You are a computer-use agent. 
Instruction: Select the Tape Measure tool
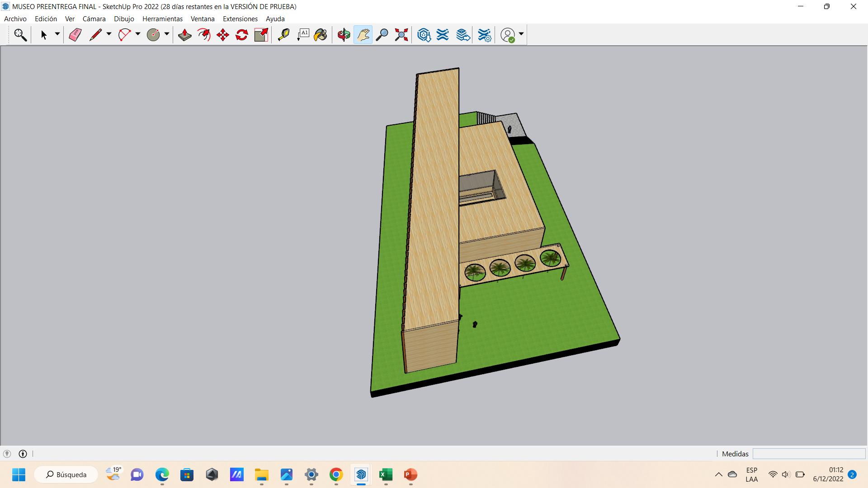tap(283, 35)
